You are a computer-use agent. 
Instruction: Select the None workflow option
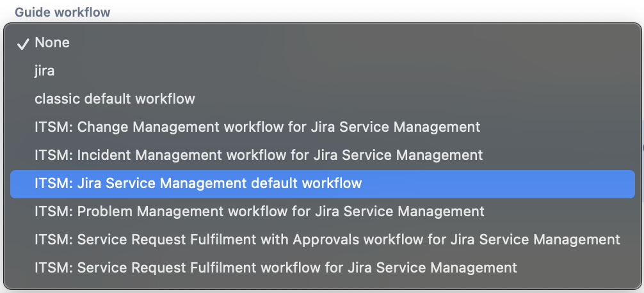(323, 43)
